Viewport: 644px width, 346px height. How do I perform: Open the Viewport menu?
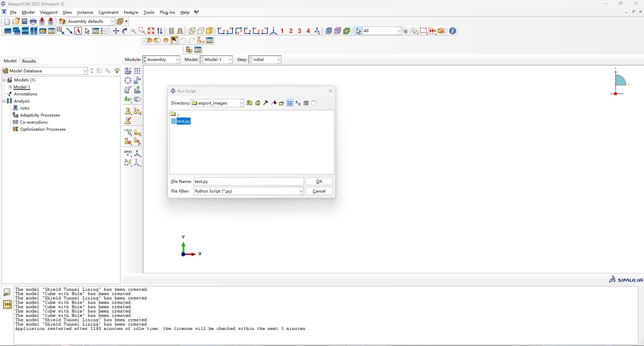point(48,12)
